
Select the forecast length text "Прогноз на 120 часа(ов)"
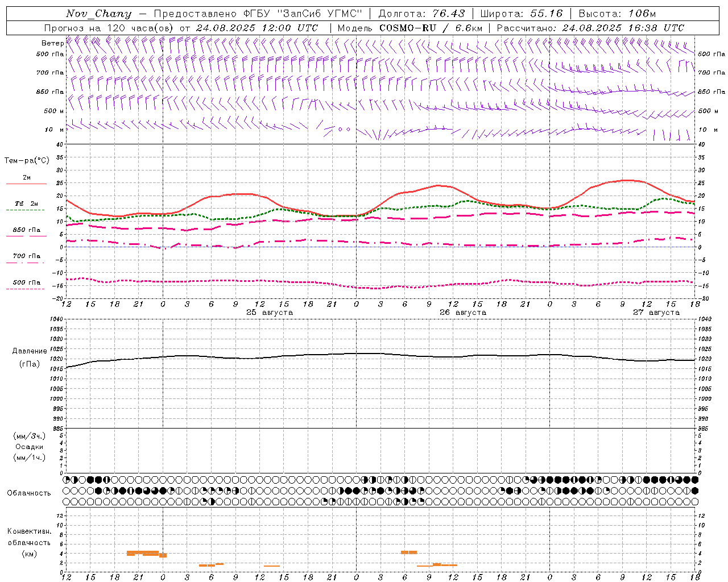pyautogui.click(x=109, y=28)
